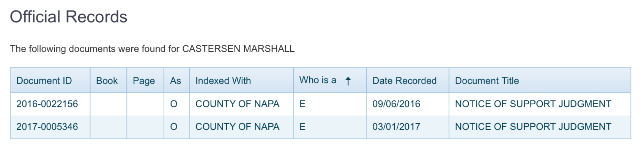
Task: Click the E value in the 2017 row
Action: (x=302, y=127)
